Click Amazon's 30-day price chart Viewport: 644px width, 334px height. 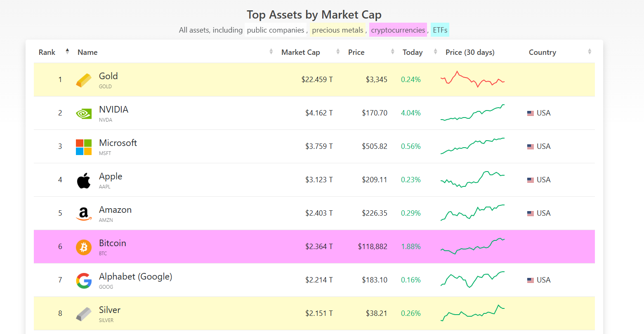[473, 213]
